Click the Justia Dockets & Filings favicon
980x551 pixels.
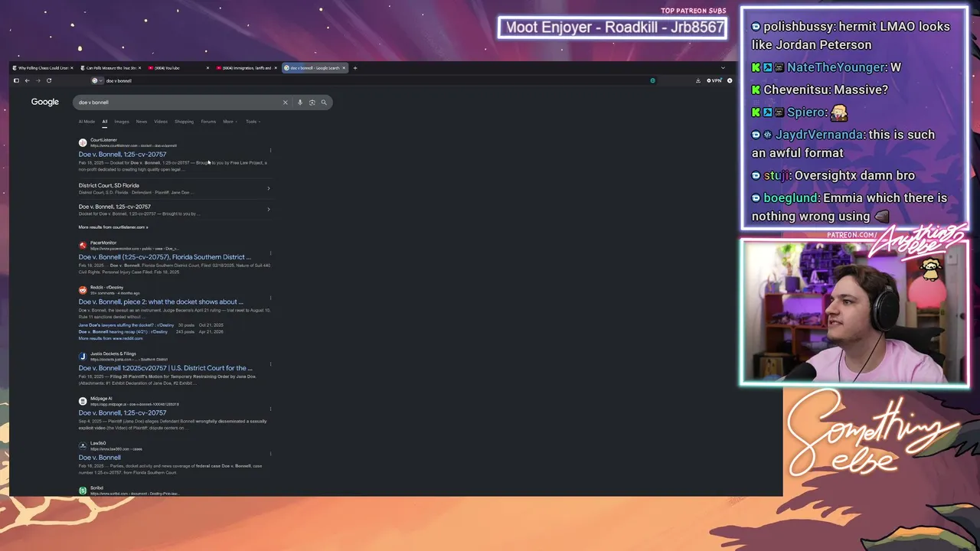click(83, 357)
